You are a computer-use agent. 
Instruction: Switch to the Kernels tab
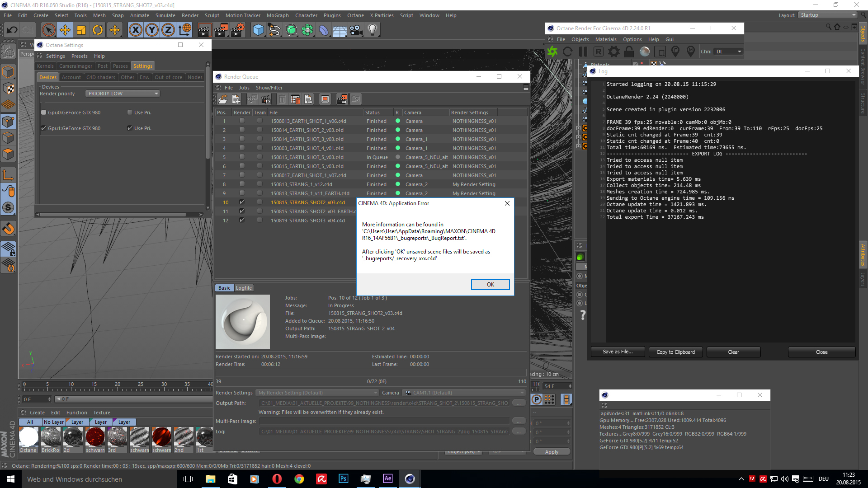click(x=45, y=66)
